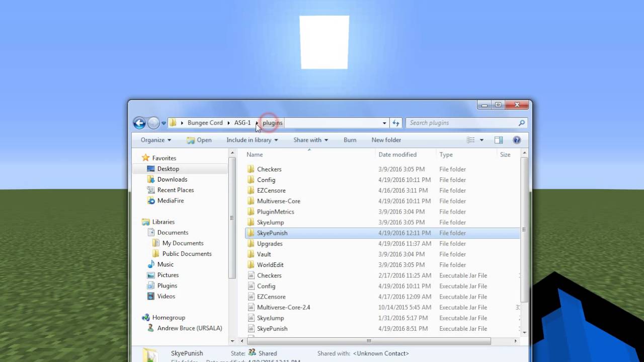This screenshot has height=362, width=644.
Task: Sort by the Date modified column
Action: pyautogui.click(x=406, y=154)
